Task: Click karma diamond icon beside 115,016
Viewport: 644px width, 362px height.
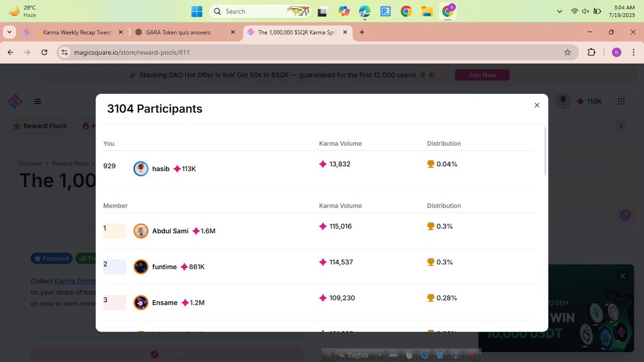Action: (x=323, y=226)
